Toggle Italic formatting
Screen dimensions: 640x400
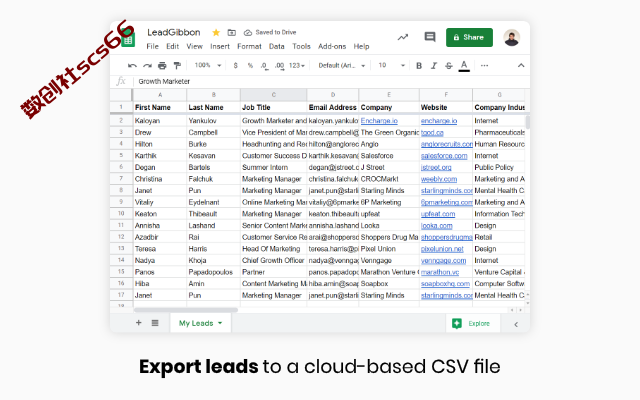[434, 66]
